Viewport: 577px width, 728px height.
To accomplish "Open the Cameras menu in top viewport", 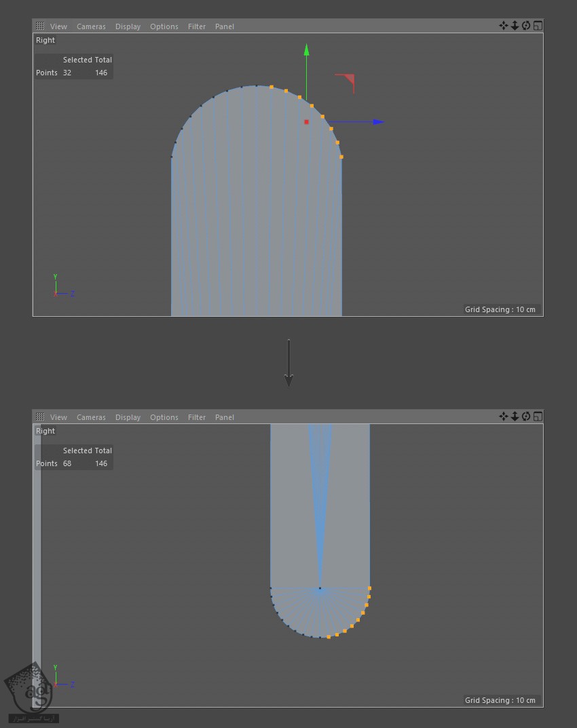I will click(x=91, y=26).
